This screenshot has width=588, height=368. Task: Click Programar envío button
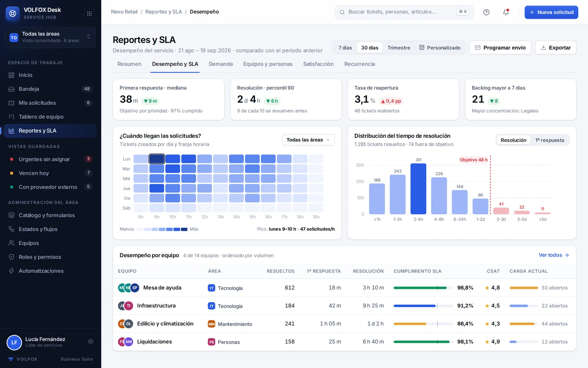click(500, 47)
